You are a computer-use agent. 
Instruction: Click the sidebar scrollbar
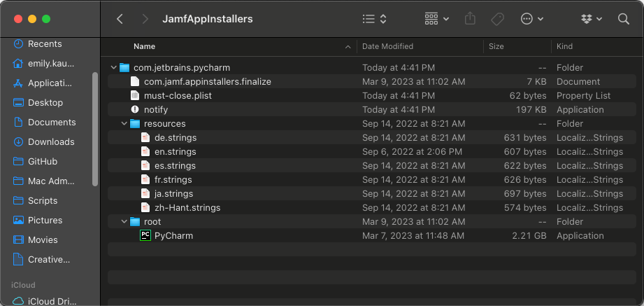(x=95, y=129)
